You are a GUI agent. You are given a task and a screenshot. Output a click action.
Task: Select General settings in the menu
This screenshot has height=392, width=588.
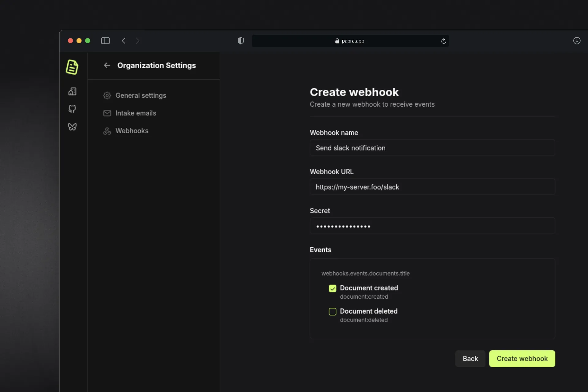pos(141,95)
